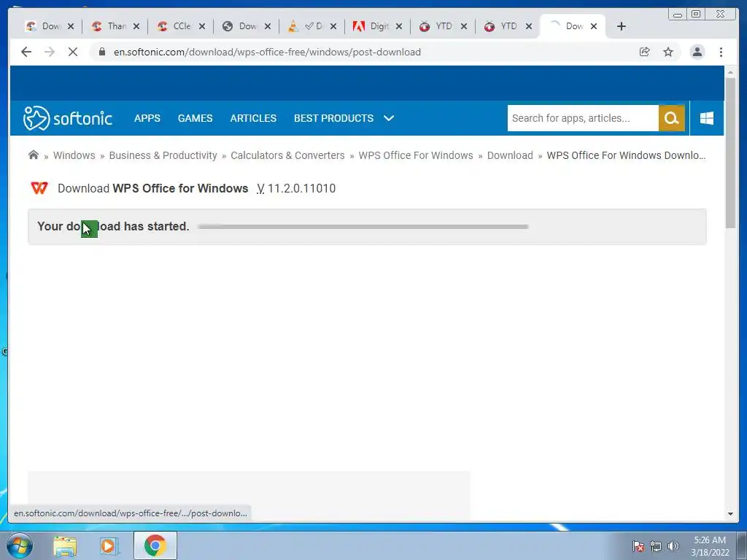Open Windows Media Player from the taskbar
Viewport: 747px width, 560px height.
pyautogui.click(x=109, y=545)
